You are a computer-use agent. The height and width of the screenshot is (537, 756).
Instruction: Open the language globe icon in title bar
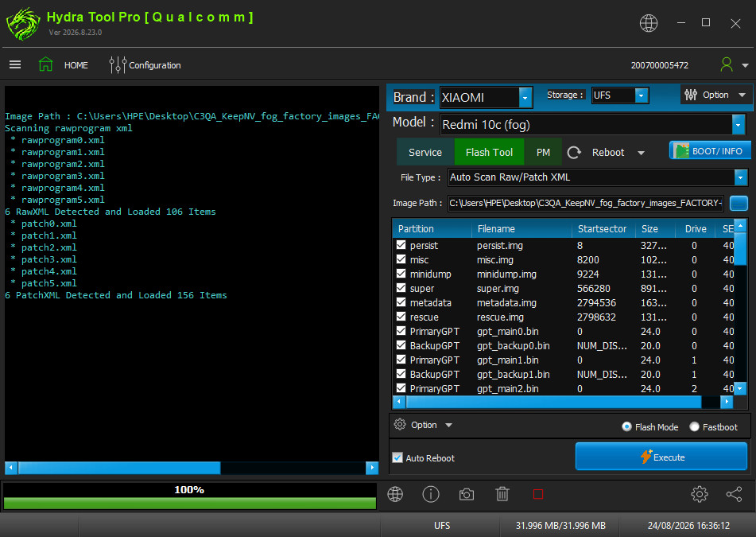tap(649, 23)
